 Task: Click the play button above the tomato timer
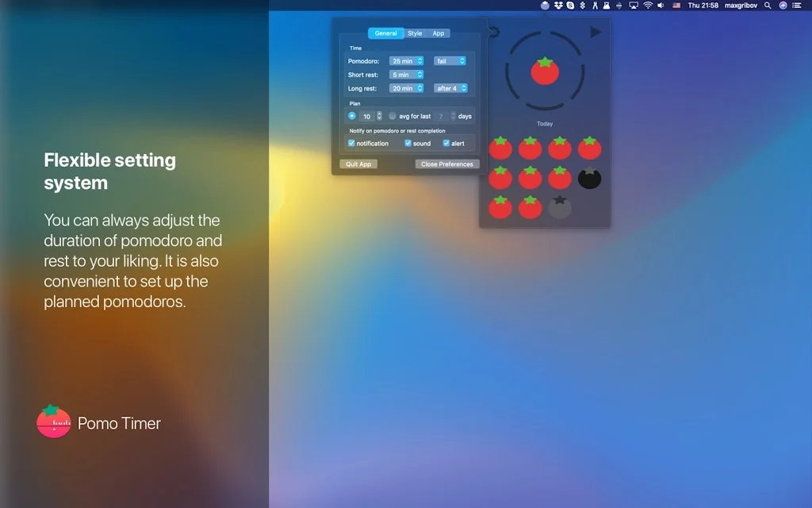click(x=595, y=32)
